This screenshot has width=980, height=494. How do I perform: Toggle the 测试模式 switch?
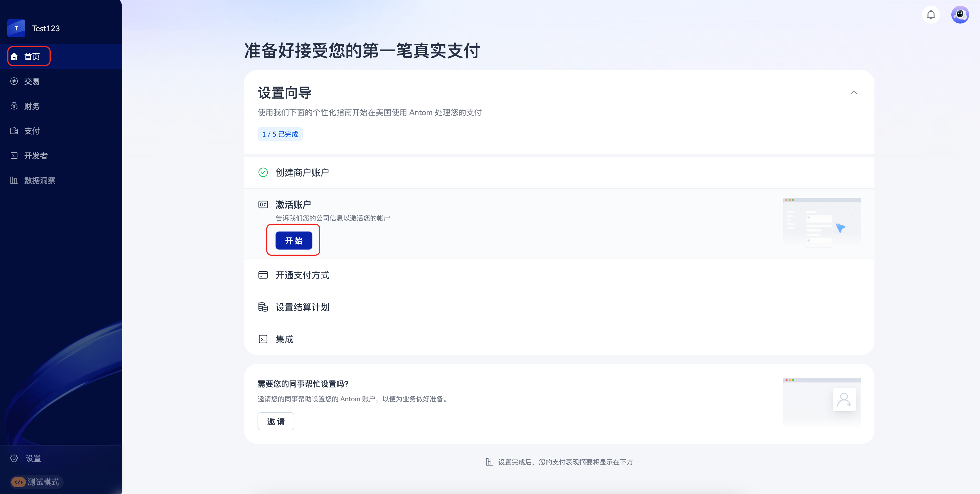18,482
